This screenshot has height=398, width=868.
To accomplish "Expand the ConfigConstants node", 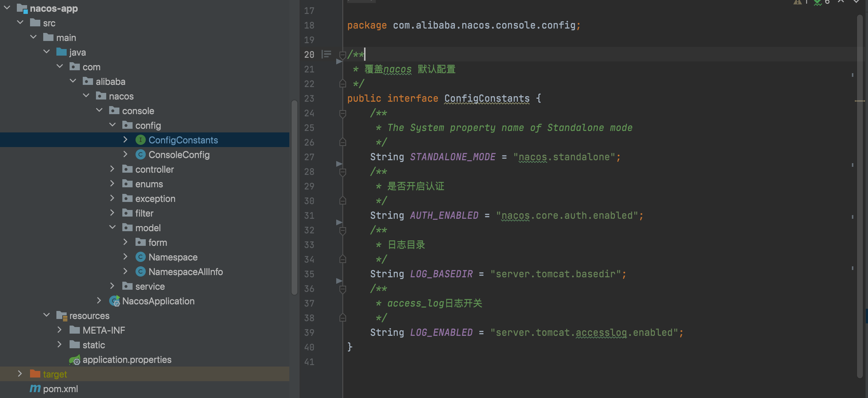I will click(x=125, y=139).
